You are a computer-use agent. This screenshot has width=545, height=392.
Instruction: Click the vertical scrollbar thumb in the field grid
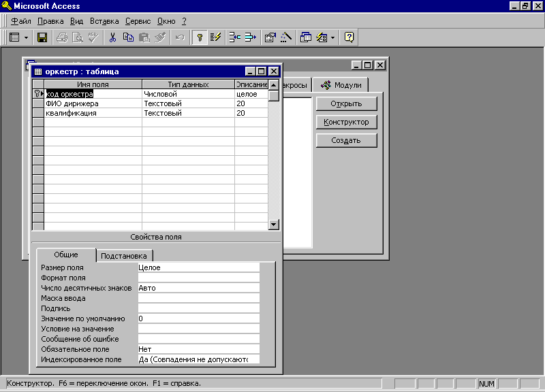pyautogui.click(x=274, y=95)
